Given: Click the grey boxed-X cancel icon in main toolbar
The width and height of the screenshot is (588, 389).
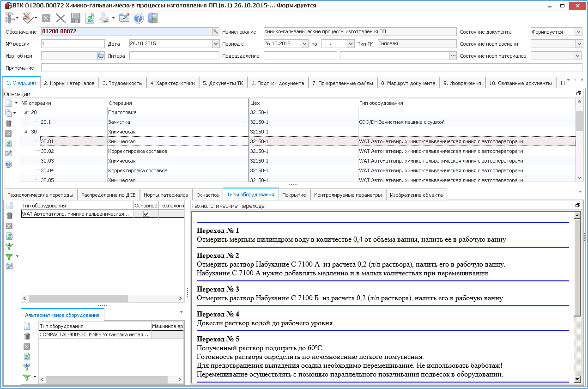Looking at the screenshot, I should pos(46,18).
